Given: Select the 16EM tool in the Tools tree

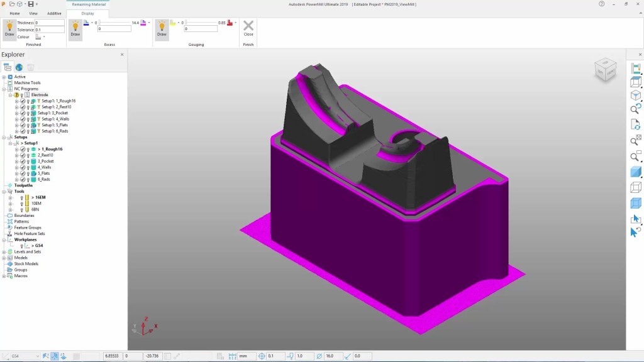Looking at the screenshot, I should pos(40,197).
